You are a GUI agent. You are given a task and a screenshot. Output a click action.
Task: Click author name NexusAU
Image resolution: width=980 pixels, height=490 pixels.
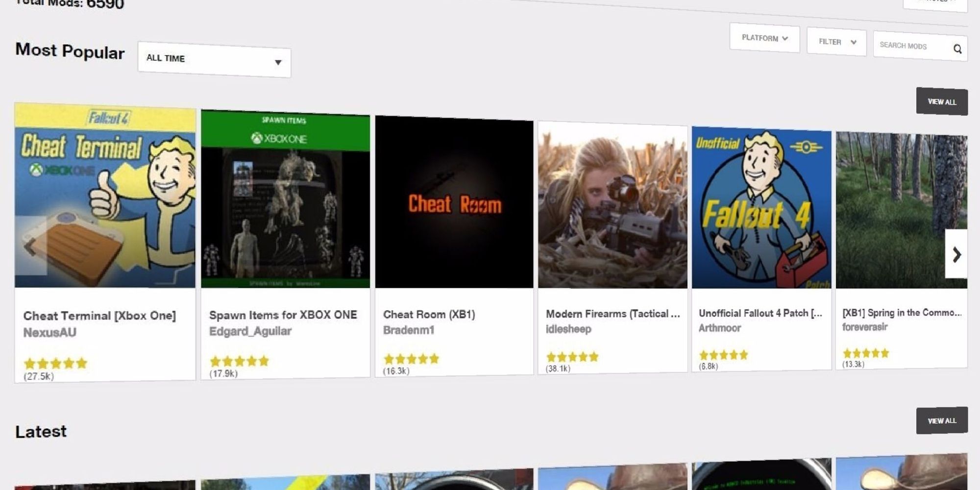coord(50,333)
